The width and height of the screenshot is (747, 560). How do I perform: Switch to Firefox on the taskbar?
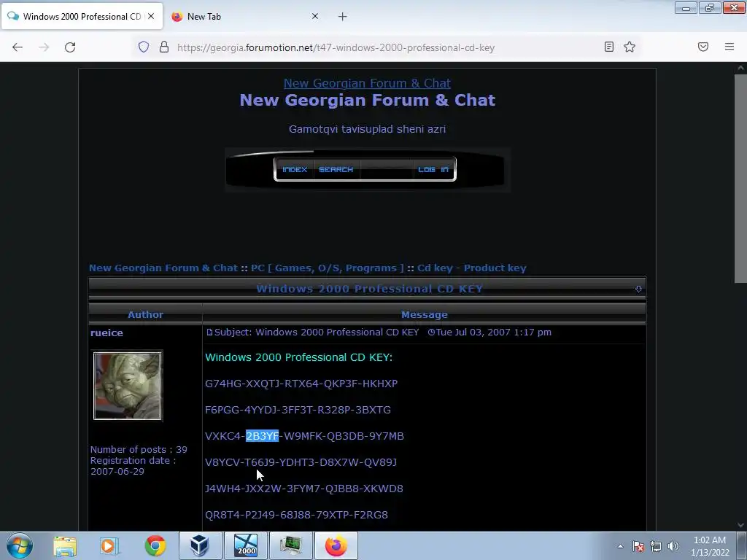(x=336, y=545)
